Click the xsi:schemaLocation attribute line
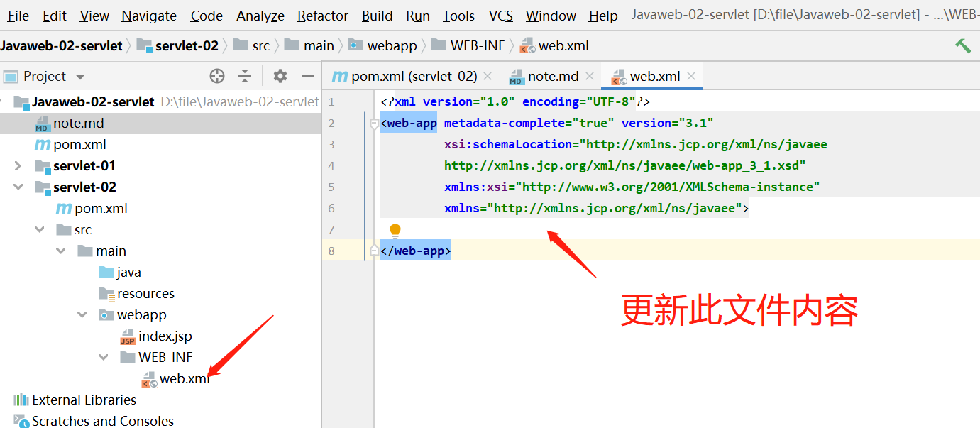This screenshot has width=980, height=428. (636, 144)
